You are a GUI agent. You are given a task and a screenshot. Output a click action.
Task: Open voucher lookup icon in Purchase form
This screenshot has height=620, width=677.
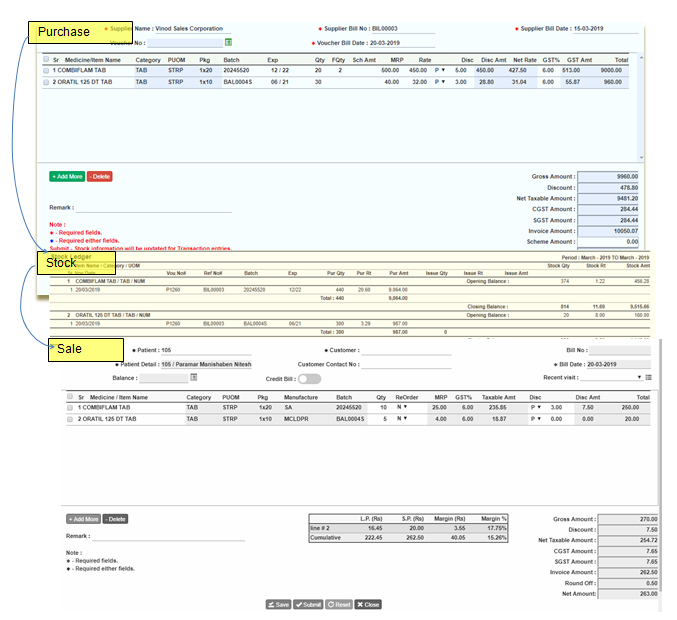tap(228, 42)
